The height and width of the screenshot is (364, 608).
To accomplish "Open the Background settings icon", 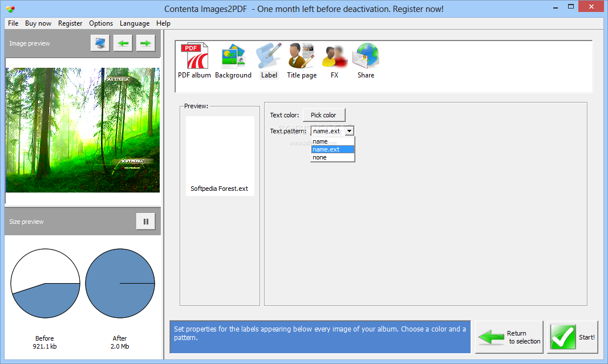I will (x=233, y=61).
